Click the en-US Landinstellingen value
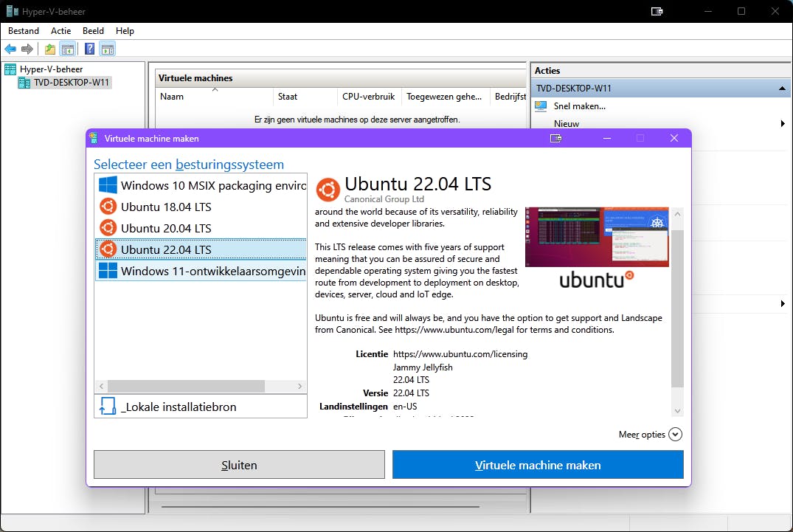This screenshot has width=793, height=532. [x=405, y=406]
